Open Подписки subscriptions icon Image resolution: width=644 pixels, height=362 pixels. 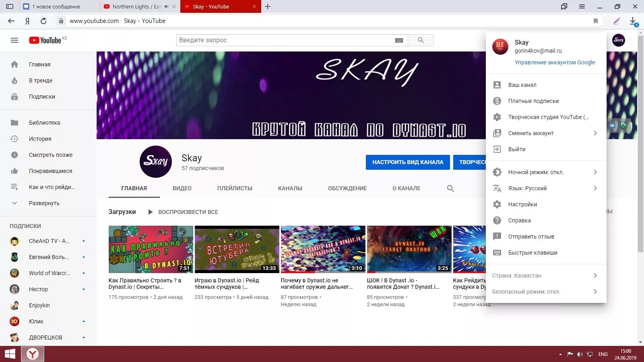point(14,97)
